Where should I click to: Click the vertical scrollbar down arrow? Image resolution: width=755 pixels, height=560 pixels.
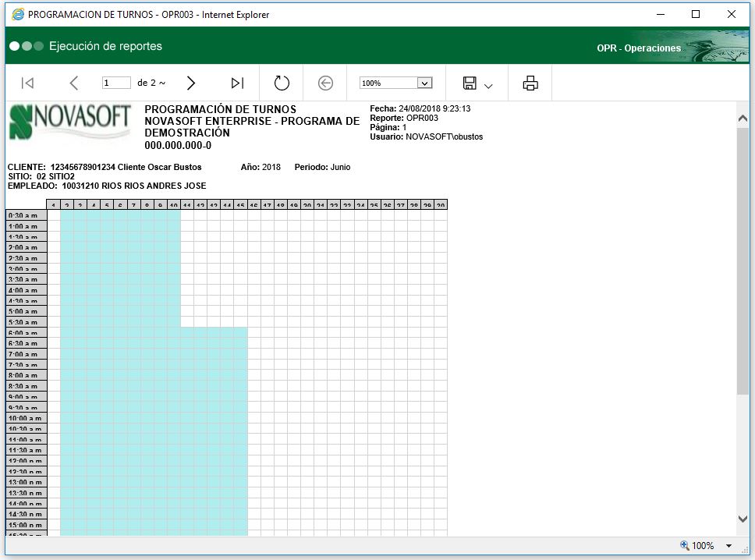743,519
